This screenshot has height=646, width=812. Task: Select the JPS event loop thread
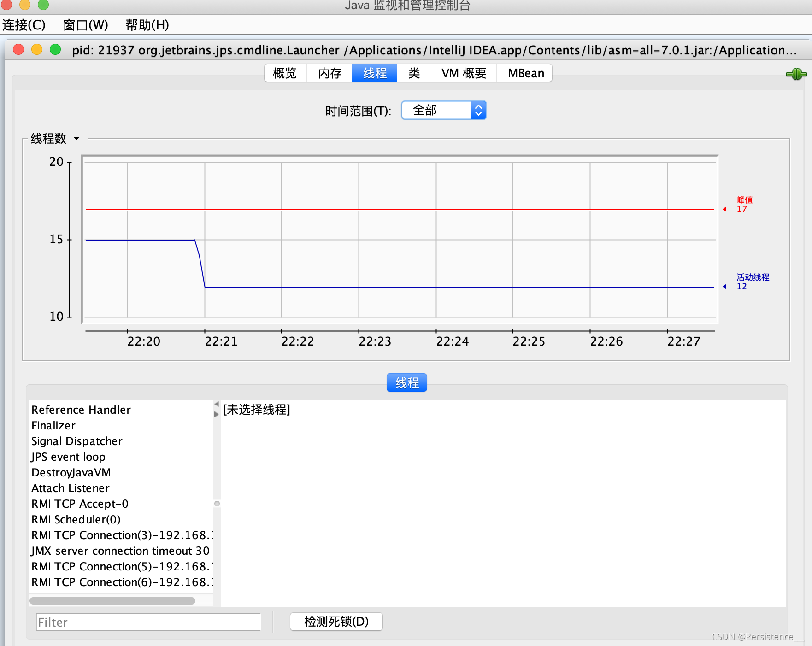click(x=121, y=457)
